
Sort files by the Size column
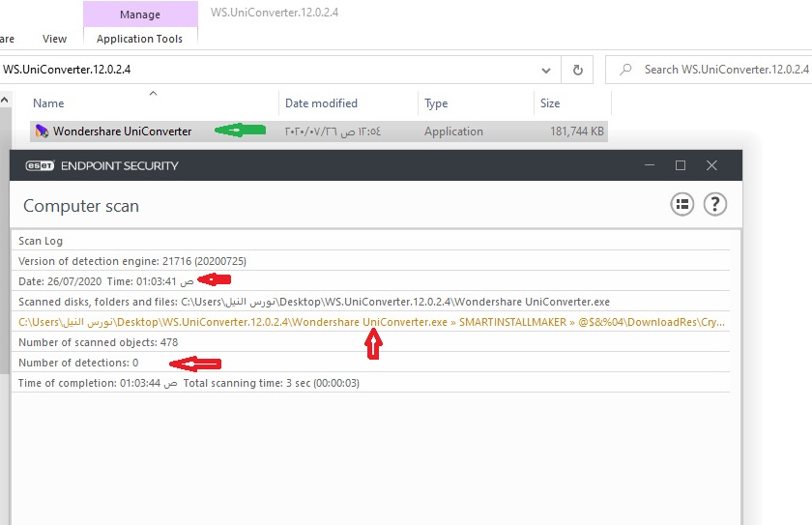click(x=550, y=103)
